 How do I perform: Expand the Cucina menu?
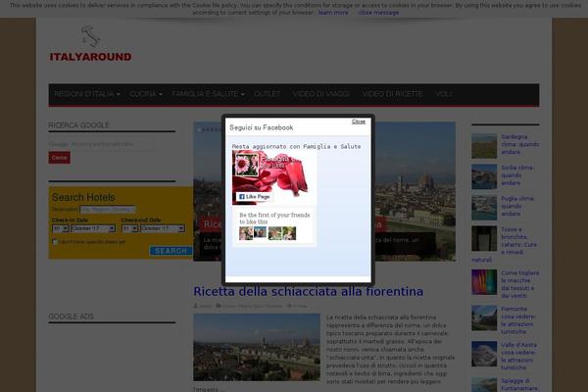coord(145,94)
